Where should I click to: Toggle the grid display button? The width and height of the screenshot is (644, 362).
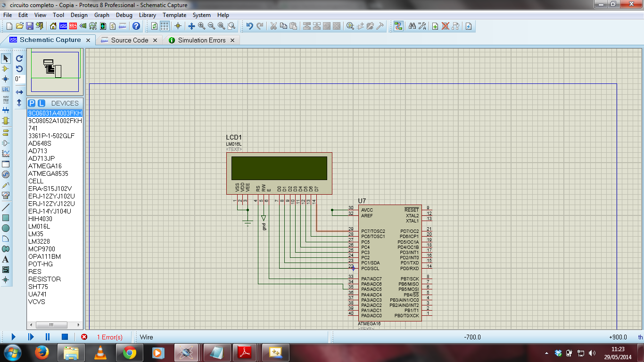[165, 26]
